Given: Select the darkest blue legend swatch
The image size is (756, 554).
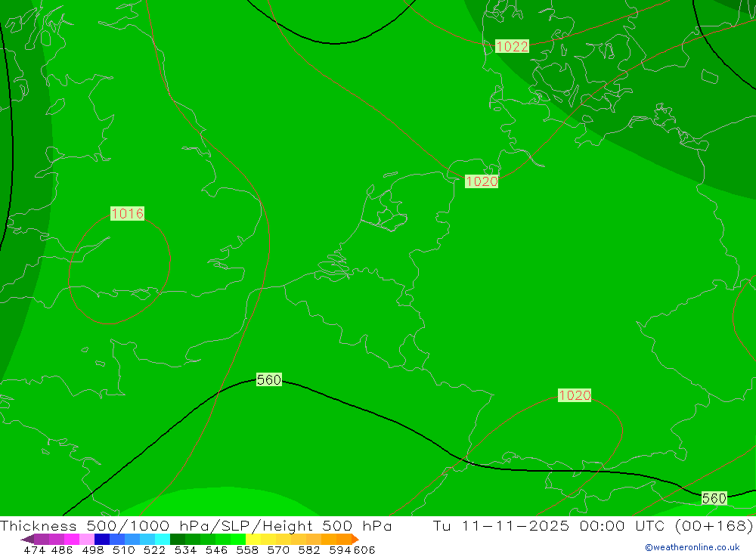Looking at the screenshot, I should pos(102,539).
